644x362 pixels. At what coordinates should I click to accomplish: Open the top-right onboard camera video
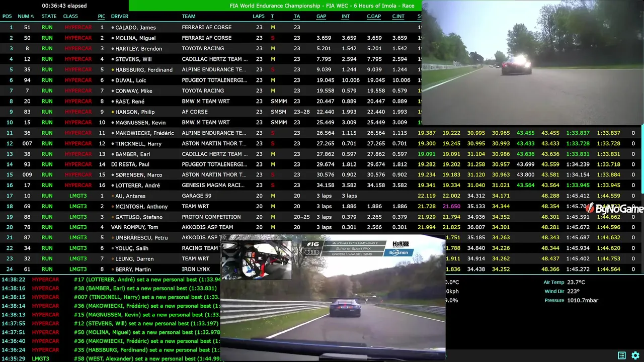(x=532, y=62)
